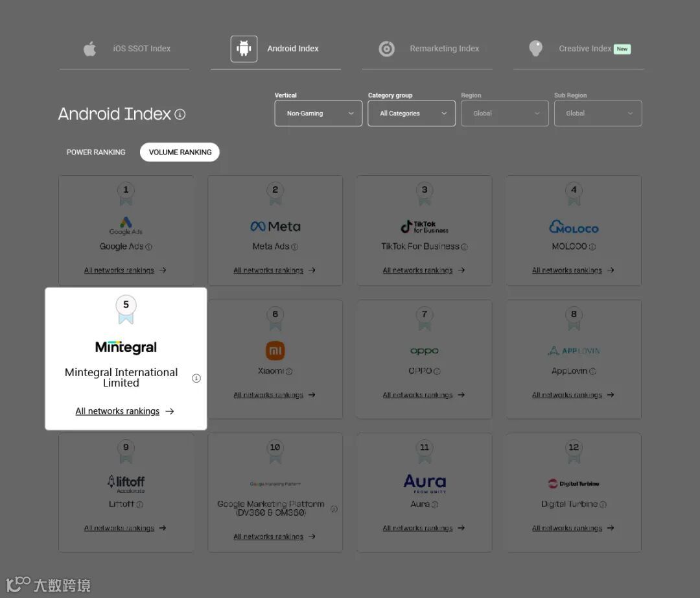Click the Mintegral International Limited name text
The height and width of the screenshot is (598, 700).
click(x=121, y=378)
